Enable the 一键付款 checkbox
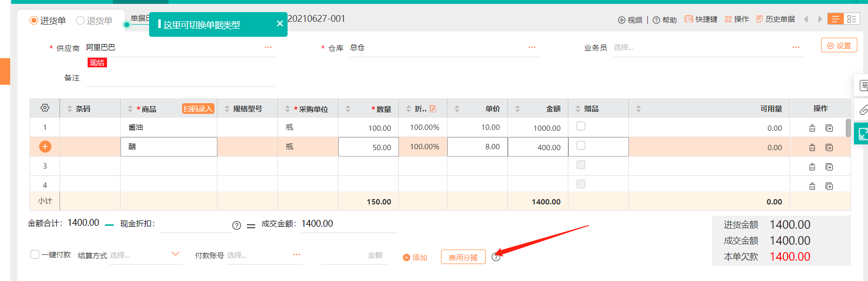Image resolution: width=868 pixels, height=281 pixels. (35, 254)
